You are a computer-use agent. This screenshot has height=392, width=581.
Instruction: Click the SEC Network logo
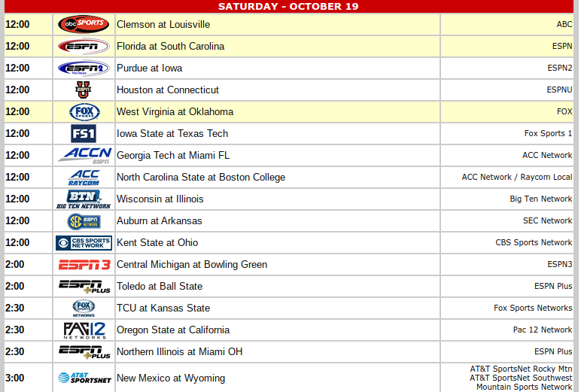click(x=84, y=221)
